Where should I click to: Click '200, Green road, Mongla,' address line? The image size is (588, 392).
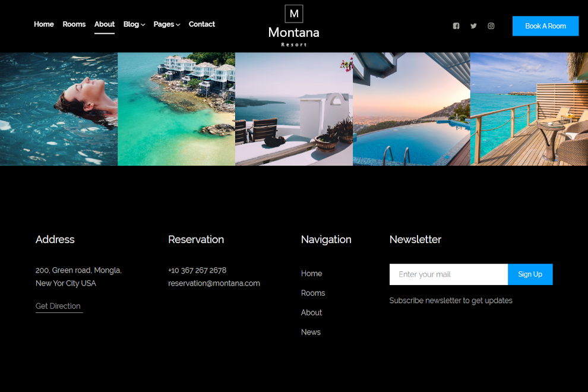79,270
